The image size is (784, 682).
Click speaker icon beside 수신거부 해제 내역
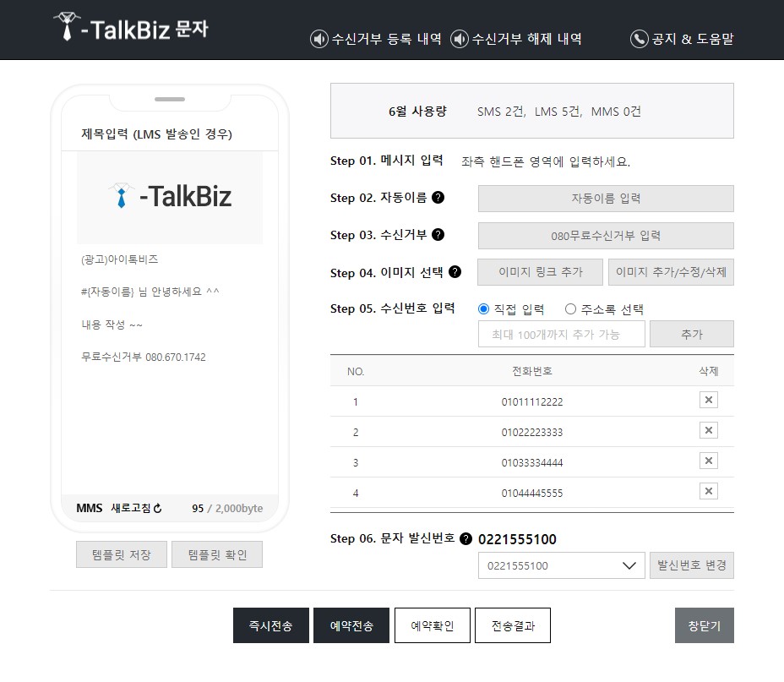point(459,39)
